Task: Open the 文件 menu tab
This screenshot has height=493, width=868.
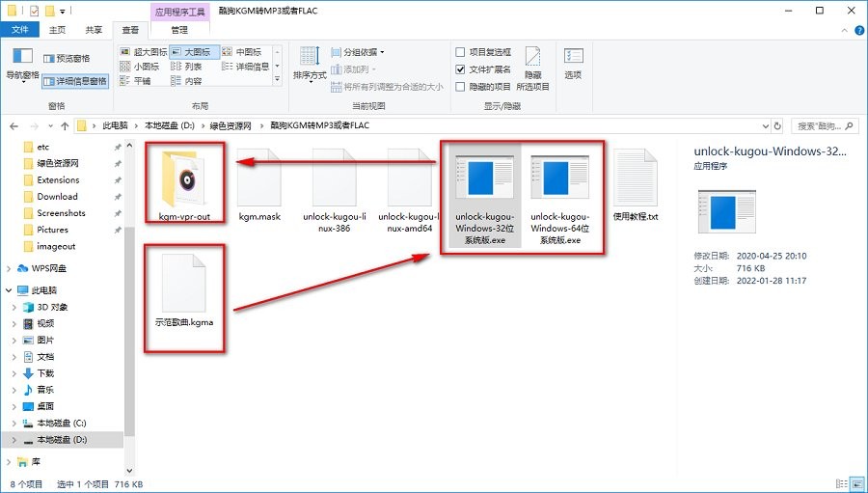Action: pos(19,30)
